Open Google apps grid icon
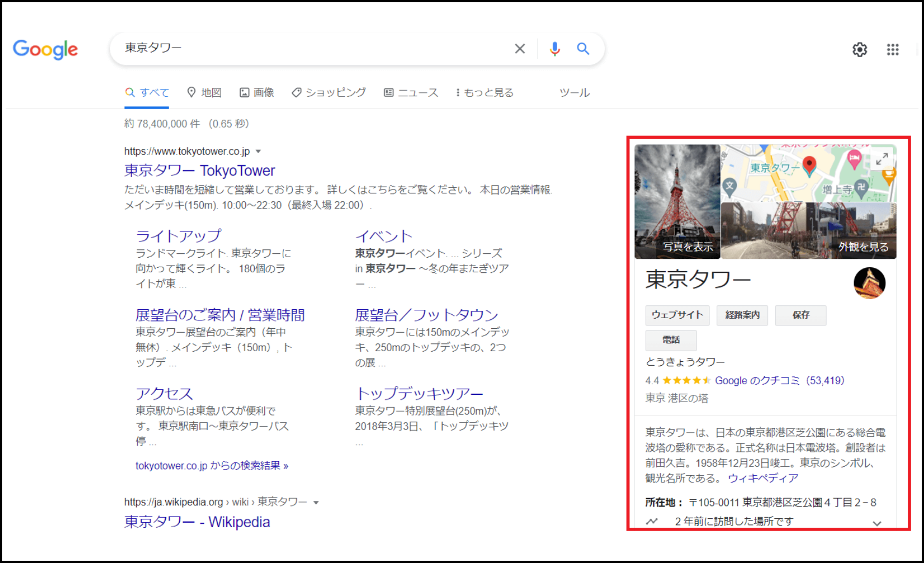 [893, 50]
